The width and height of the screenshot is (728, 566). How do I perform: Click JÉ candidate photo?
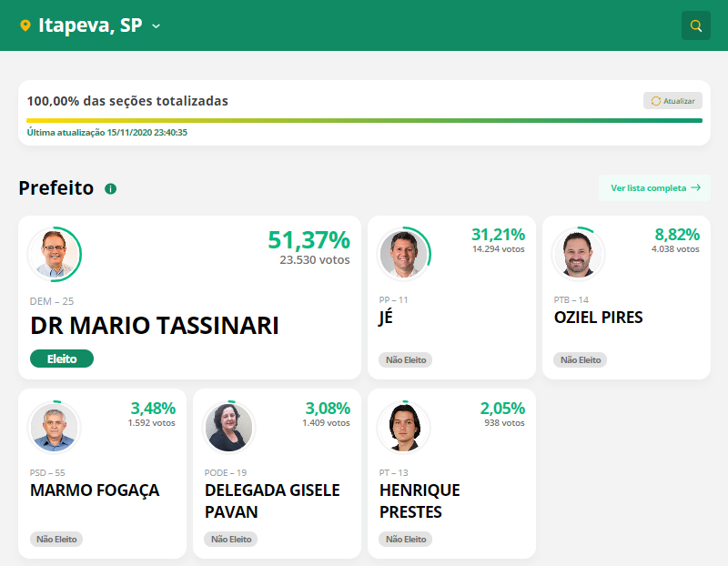pos(403,254)
